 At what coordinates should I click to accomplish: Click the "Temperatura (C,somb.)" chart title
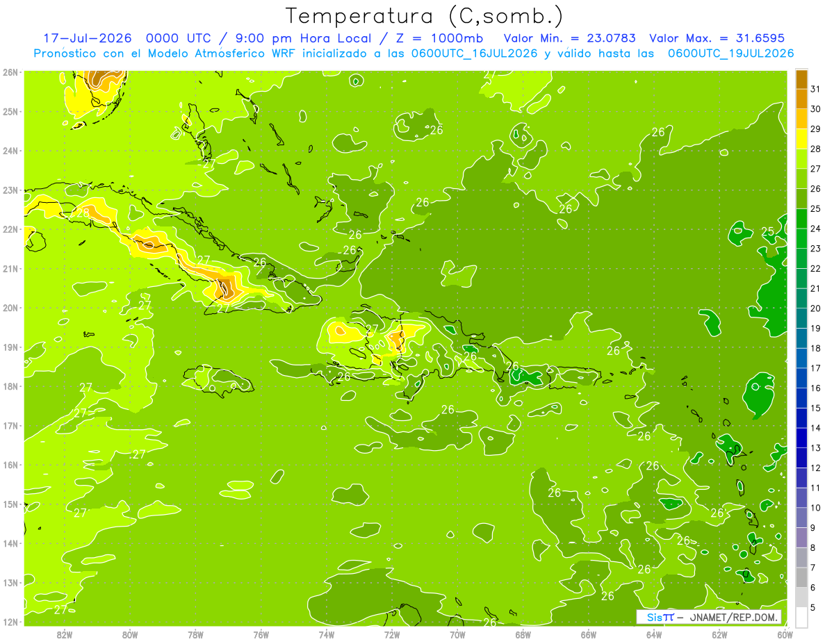(x=424, y=17)
